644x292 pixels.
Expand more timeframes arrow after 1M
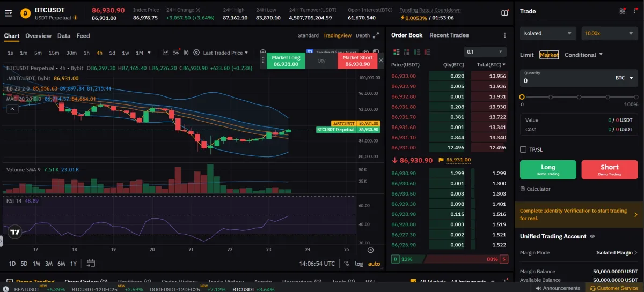148,53
